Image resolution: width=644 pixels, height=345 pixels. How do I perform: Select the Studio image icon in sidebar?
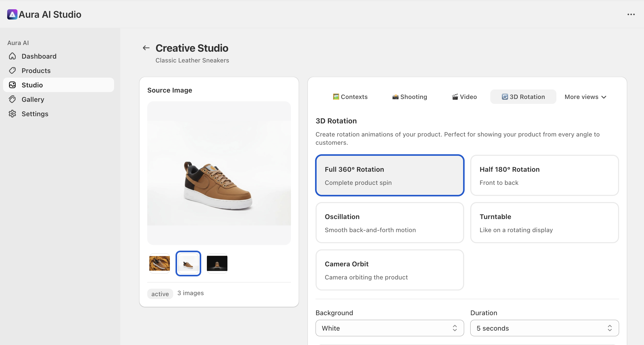click(12, 85)
